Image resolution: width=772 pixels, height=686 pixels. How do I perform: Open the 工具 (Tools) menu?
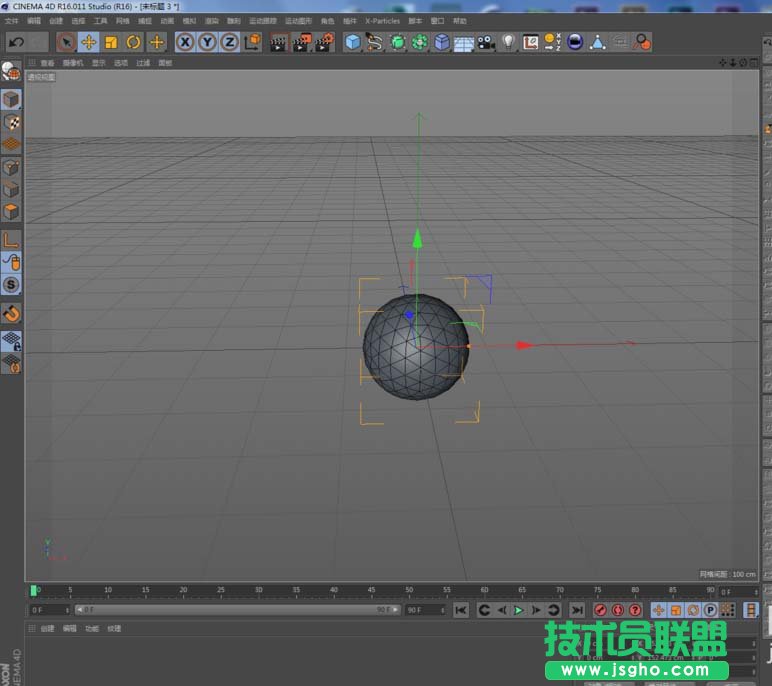tap(100, 21)
